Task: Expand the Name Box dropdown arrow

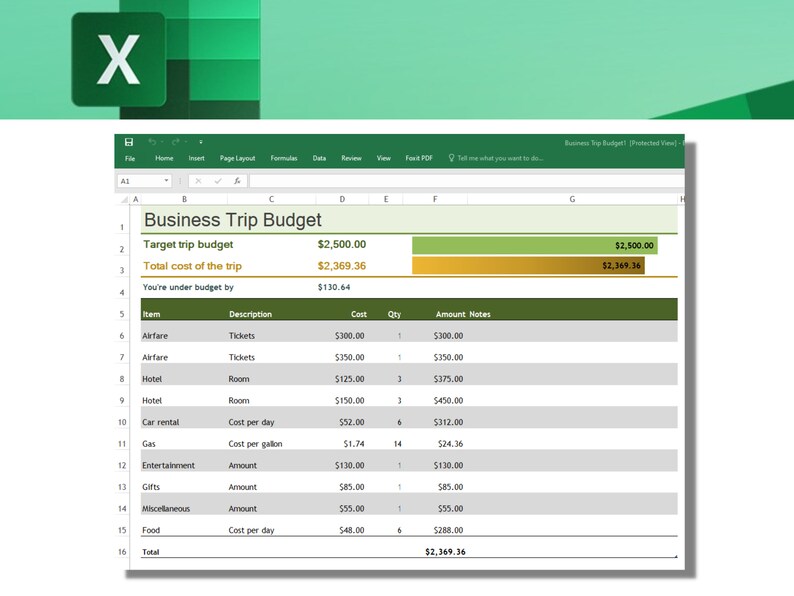Action: tap(166, 181)
